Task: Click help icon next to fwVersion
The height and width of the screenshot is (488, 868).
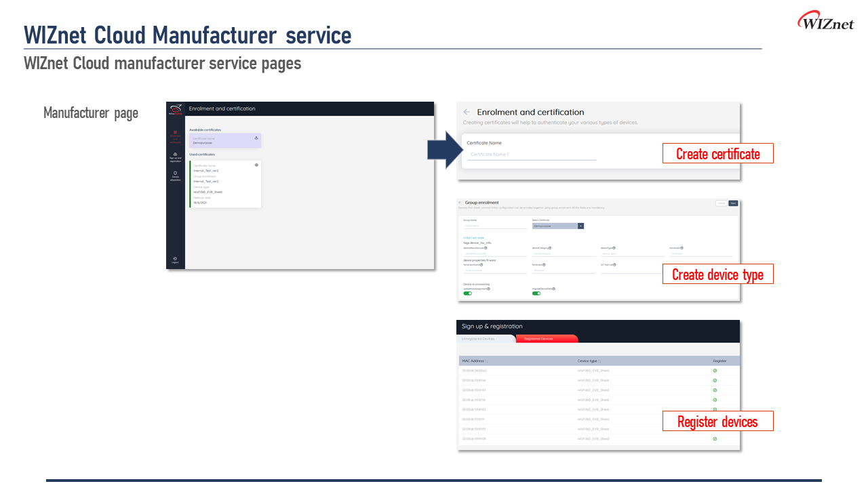Action: pyautogui.click(x=544, y=265)
